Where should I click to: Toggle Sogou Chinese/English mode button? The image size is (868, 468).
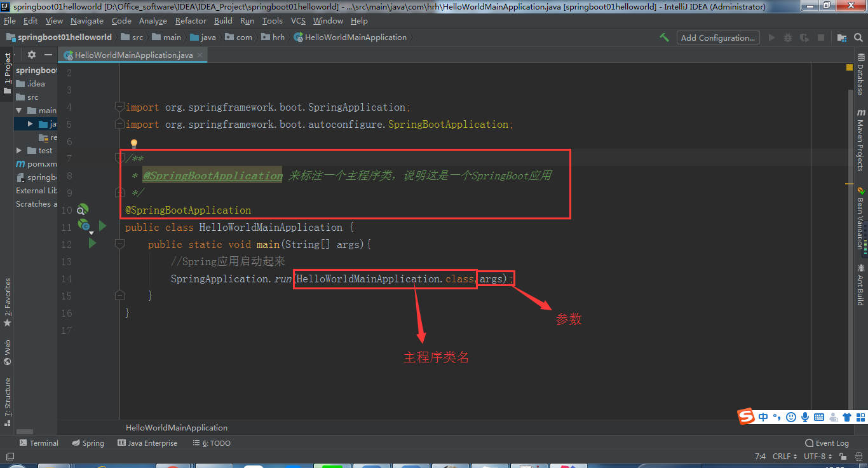pyautogui.click(x=763, y=417)
